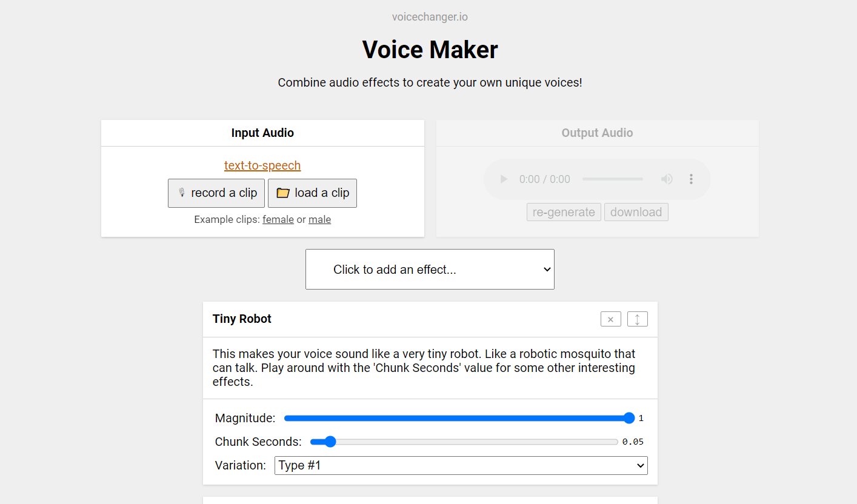This screenshot has width=857, height=504.
Task: Open the text-to-speech link
Action: [x=262, y=165]
